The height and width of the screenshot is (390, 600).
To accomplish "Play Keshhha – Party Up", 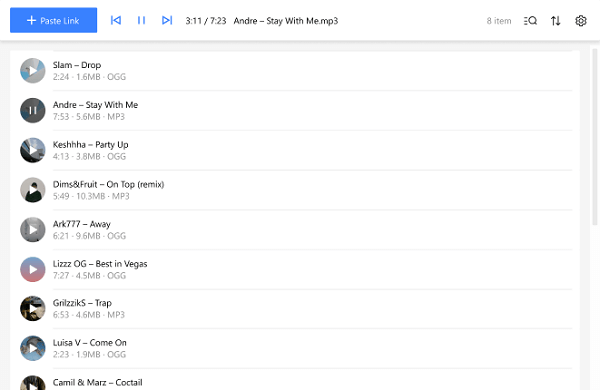I will point(33,150).
